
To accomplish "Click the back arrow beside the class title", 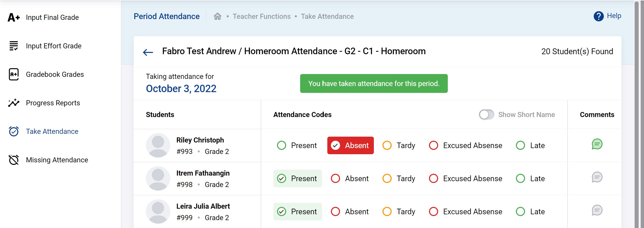I will coord(148,52).
